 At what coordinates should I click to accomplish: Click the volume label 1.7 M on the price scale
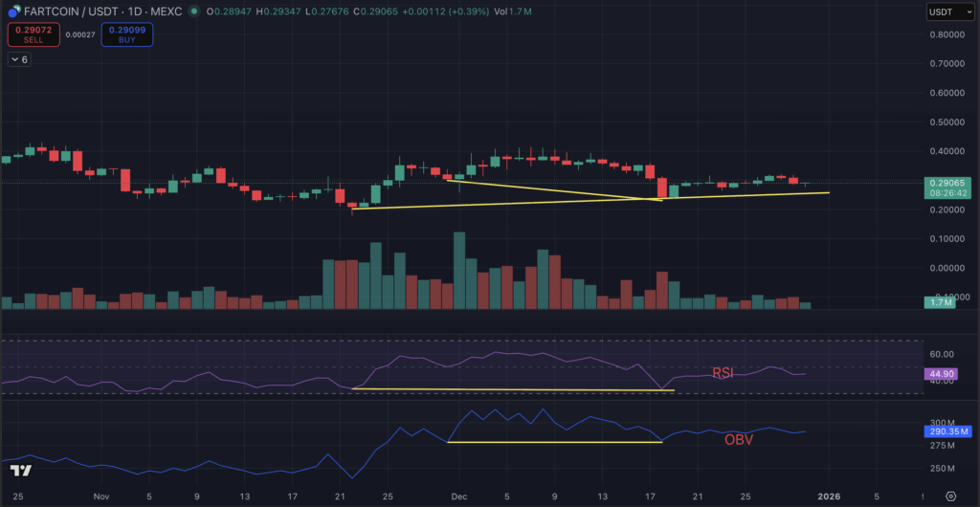pyautogui.click(x=942, y=302)
